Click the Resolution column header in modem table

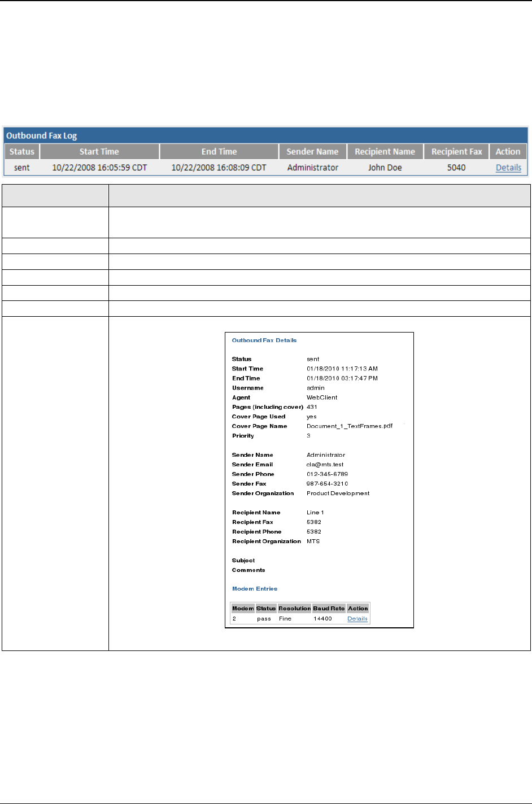pyautogui.click(x=294, y=609)
